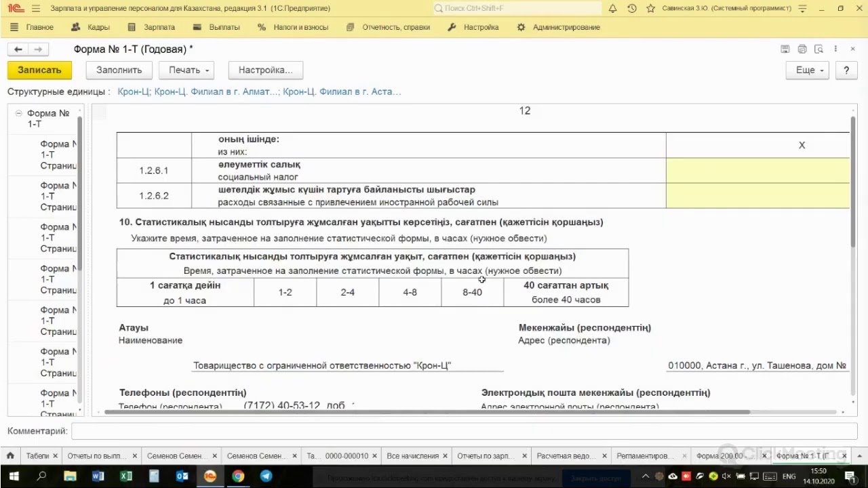Switch to the Все начисления tab
The width and height of the screenshot is (868, 488).
[412, 456]
